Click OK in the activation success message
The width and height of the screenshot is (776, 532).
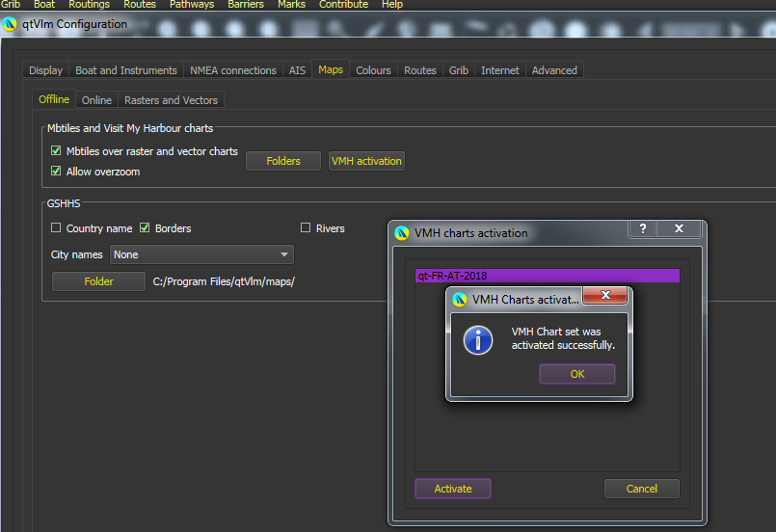[x=576, y=374]
